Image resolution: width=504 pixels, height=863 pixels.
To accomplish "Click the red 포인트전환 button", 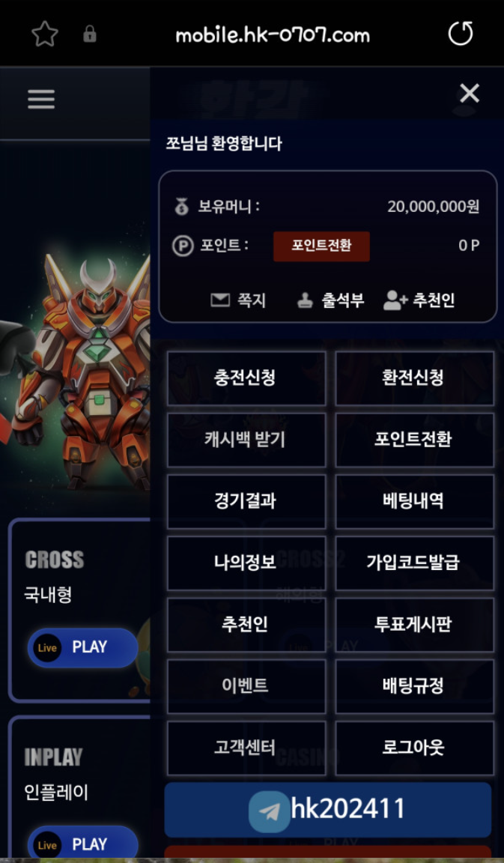I will tap(321, 246).
